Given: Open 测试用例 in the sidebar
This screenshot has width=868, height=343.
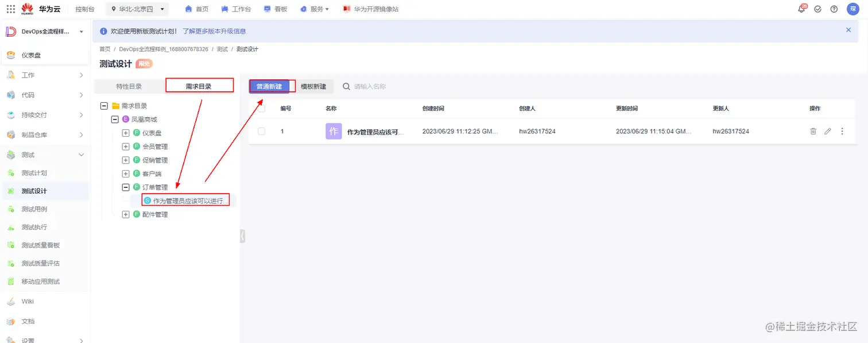Looking at the screenshot, I should coord(34,209).
